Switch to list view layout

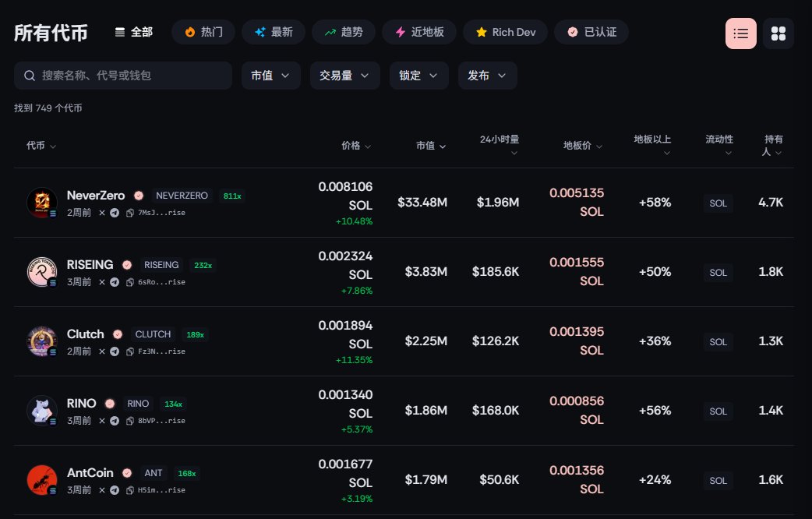tap(740, 34)
